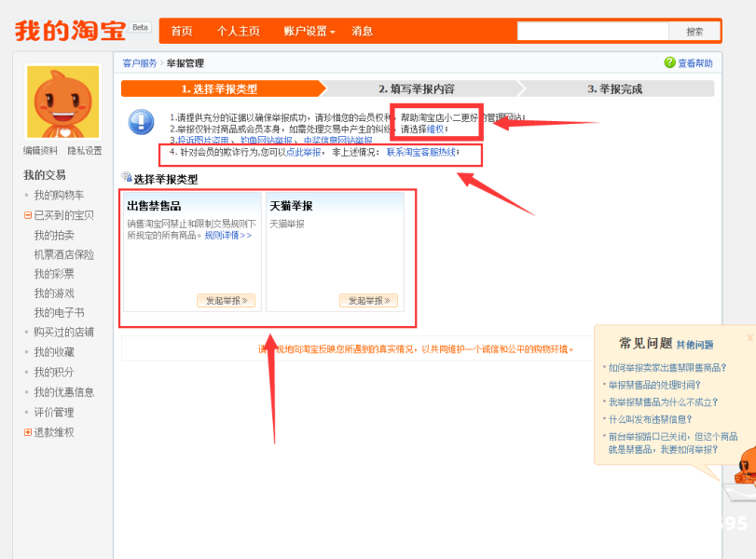The height and width of the screenshot is (559, 756).
Task: Go to 首页 in navigation bar
Action: 182,32
